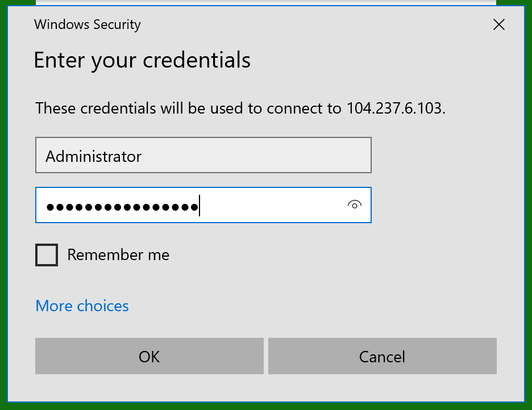This screenshot has width=532, height=410.
Task: Dismiss the dialog with Cancel
Action: tap(383, 356)
